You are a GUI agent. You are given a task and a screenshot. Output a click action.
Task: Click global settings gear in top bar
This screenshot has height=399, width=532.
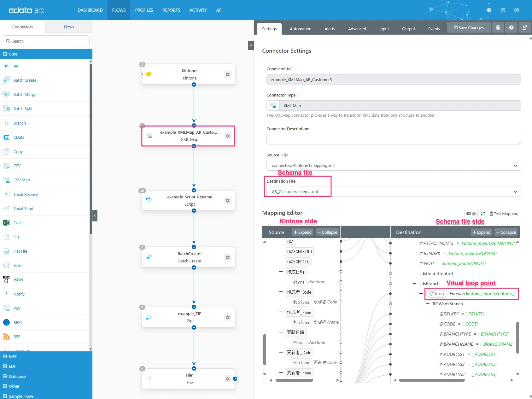(489, 10)
